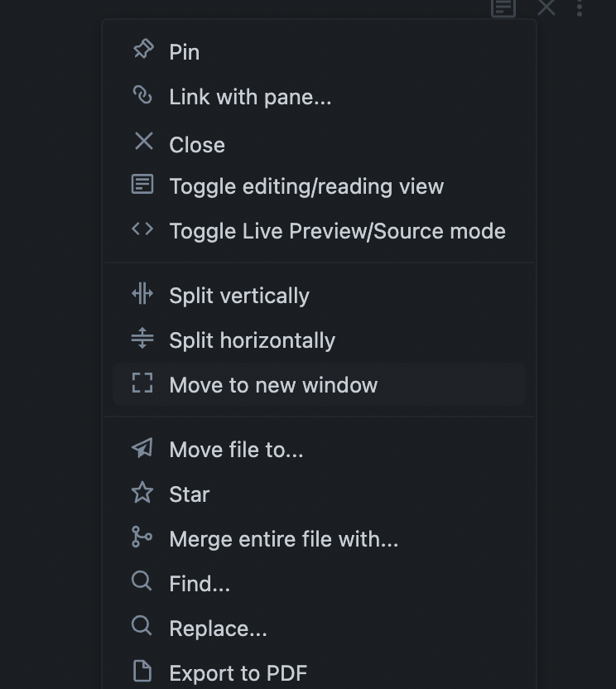Viewport: 616px width, 689px height.
Task: Click the pushpin icon next to Pin
Action: [x=143, y=50]
